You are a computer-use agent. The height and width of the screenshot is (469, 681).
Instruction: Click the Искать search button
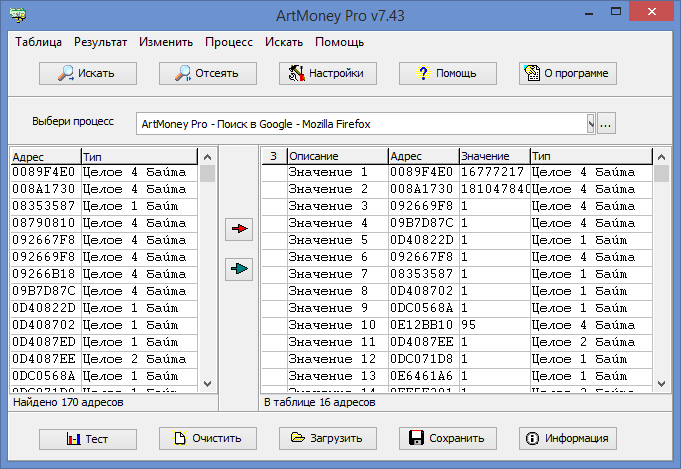[x=87, y=73]
